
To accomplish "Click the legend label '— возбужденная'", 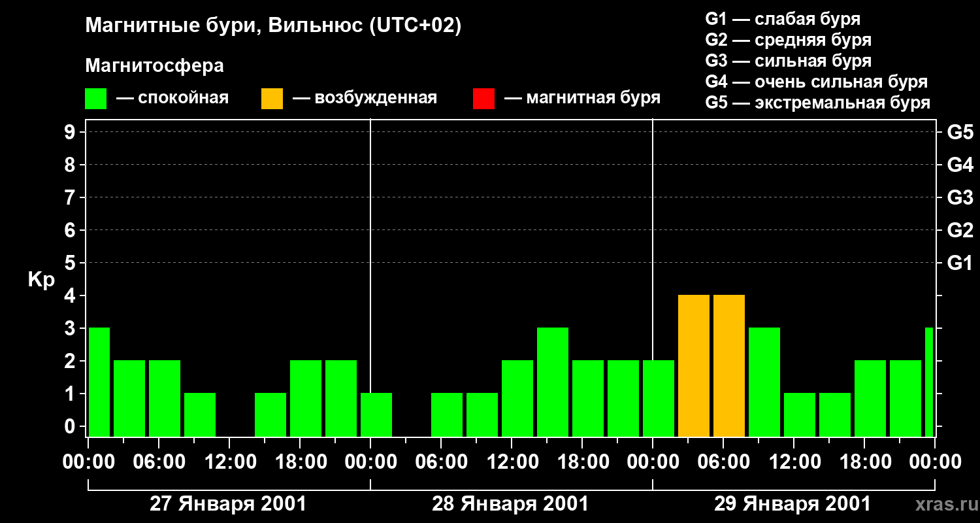I will [365, 99].
